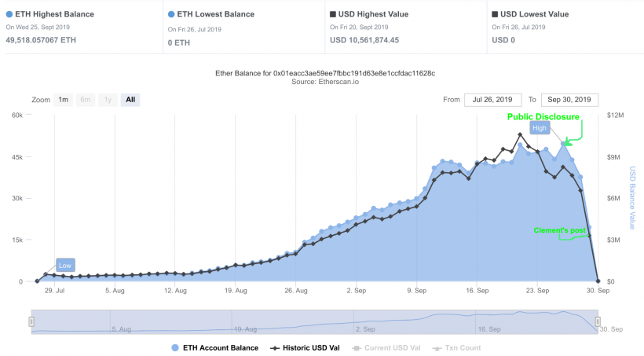Click the Public Disclosure annotation text

tap(543, 116)
